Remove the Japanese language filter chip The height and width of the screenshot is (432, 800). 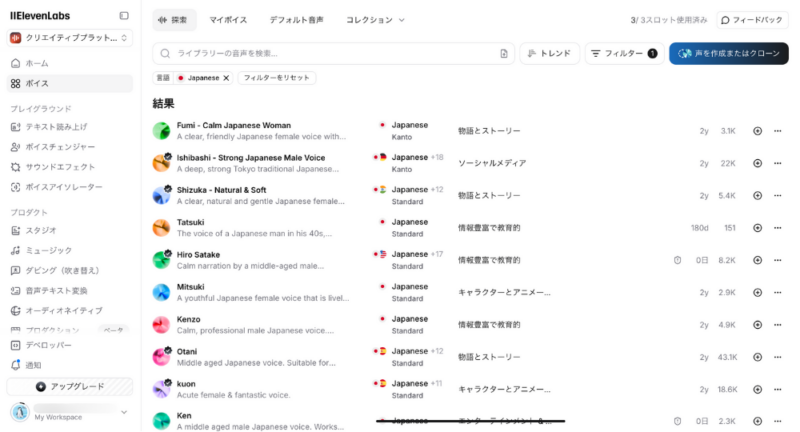coord(226,78)
